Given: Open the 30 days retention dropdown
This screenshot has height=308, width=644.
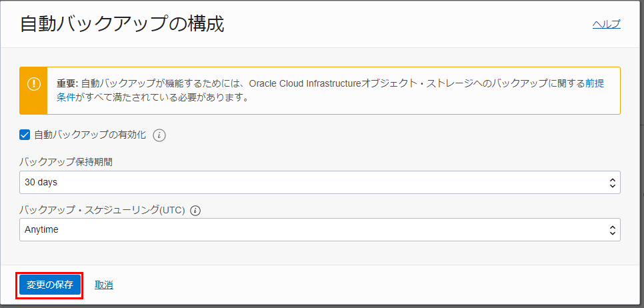Looking at the screenshot, I should click(313, 182).
